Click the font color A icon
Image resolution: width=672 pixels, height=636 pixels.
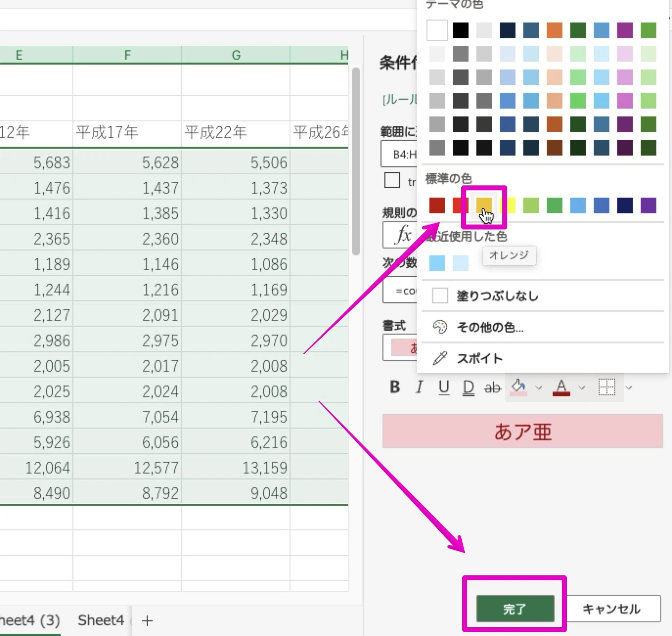click(x=561, y=387)
